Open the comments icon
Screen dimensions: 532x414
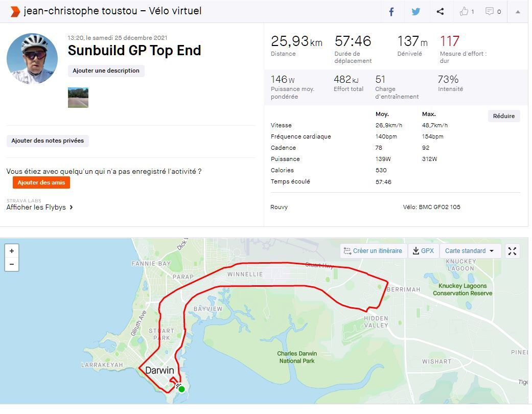(493, 12)
